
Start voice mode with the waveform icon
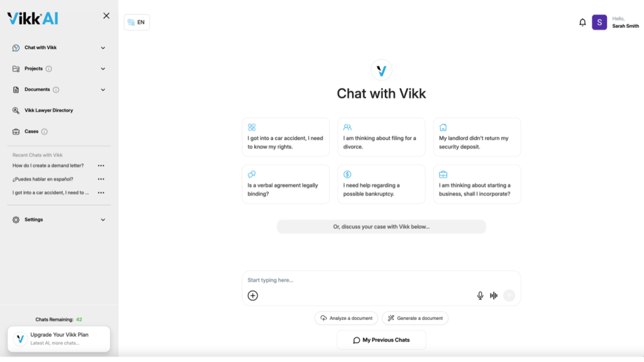coord(494,295)
